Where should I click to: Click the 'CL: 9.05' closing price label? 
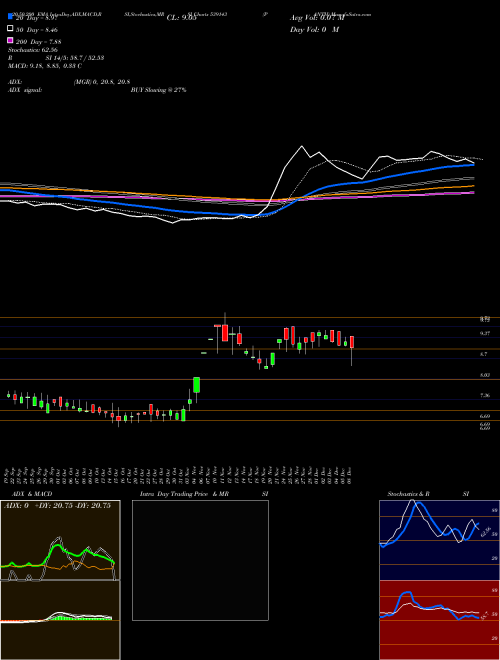[x=181, y=18]
